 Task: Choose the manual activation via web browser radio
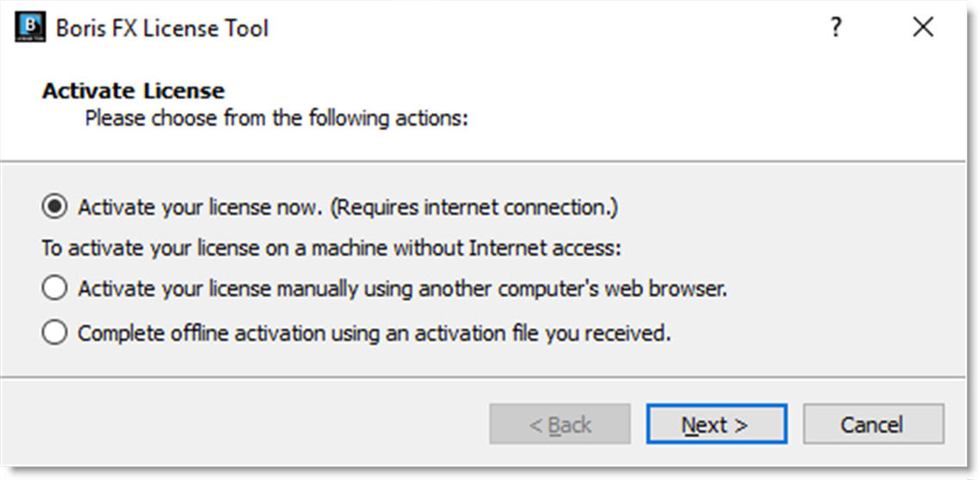coord(54,289)
